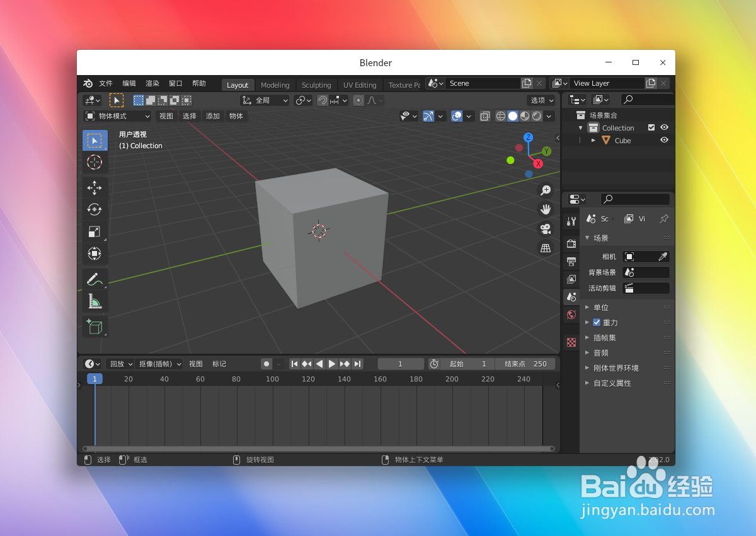The image size is (756, 536).
Task: Expand the Cube item in outliner
Action: pos(593,141)
